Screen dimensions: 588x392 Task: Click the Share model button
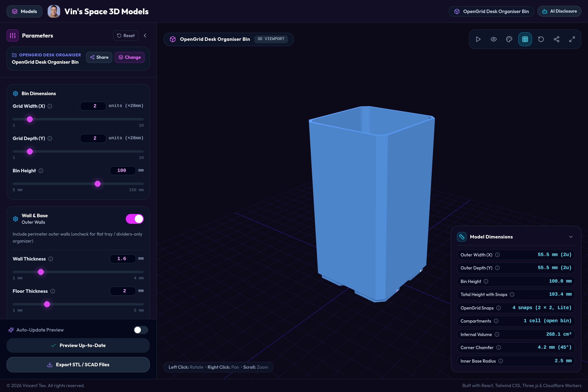pos(99,57)
